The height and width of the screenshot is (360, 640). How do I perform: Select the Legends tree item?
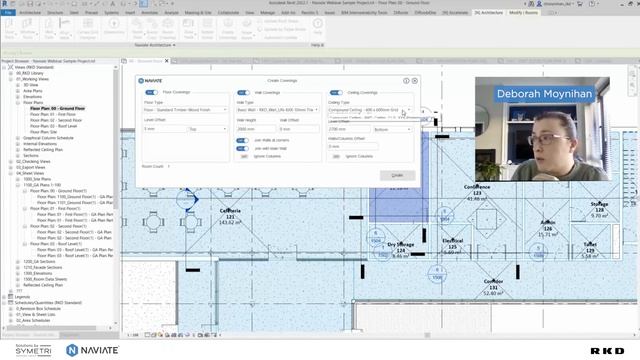point(22,297)
